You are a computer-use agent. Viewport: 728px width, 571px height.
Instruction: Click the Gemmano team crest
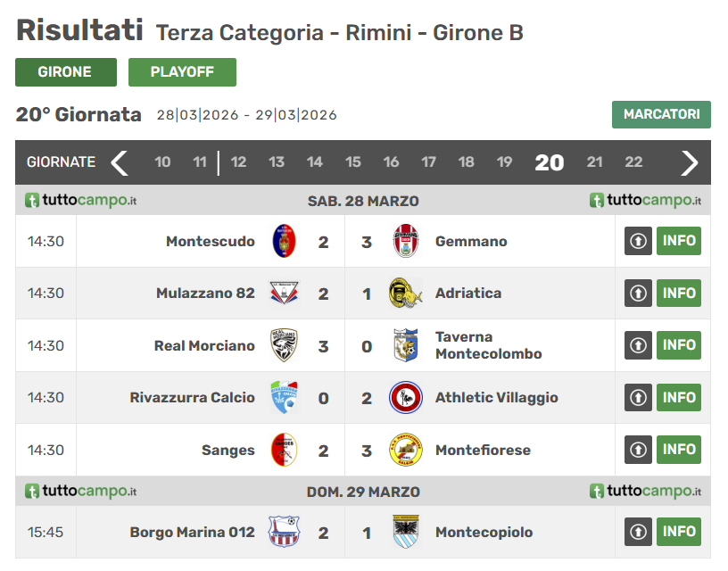point(406,241)
